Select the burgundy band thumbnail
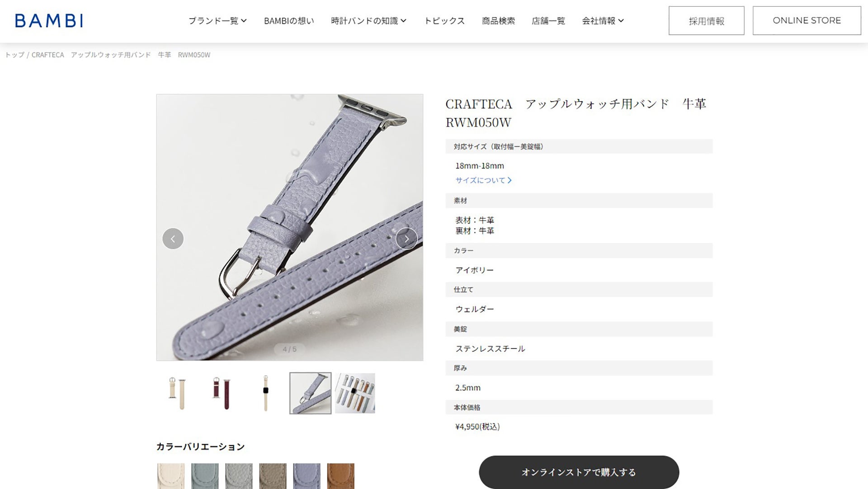 (x=222, y=393)
